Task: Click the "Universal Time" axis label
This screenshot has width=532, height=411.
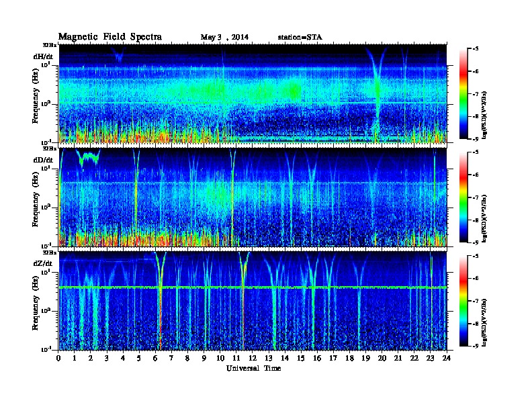Action: point(253,368)
